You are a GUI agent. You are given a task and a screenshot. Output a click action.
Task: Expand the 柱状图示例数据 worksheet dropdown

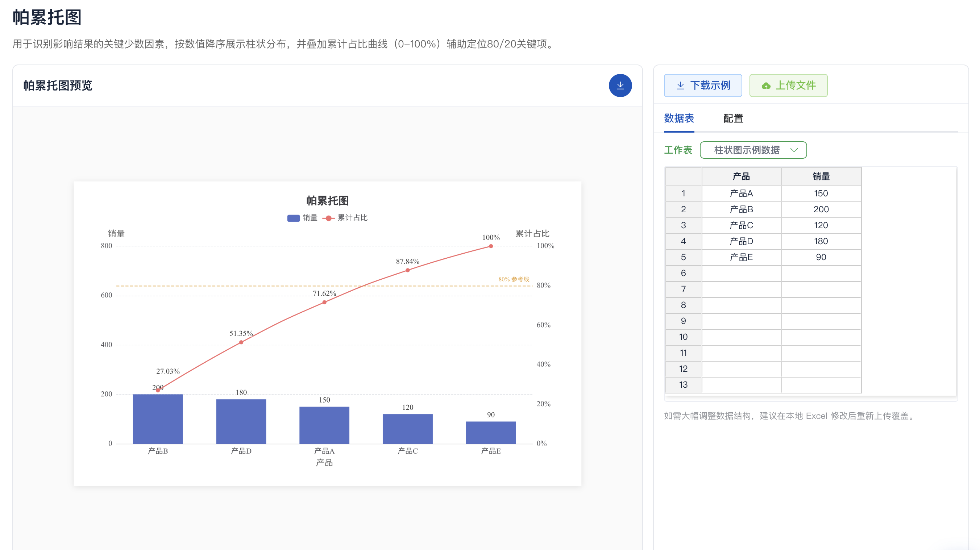(753, 150)
